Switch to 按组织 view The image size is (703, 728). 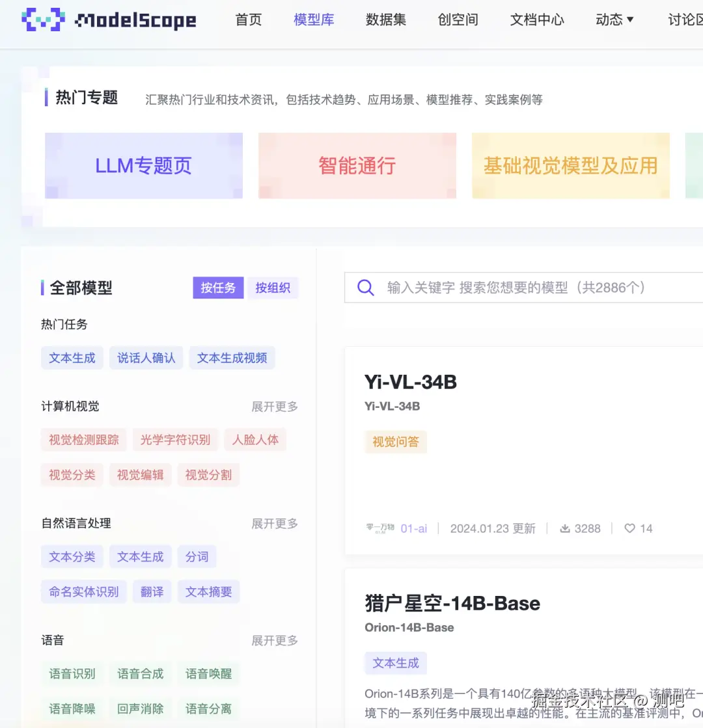[x=273, y=288]
